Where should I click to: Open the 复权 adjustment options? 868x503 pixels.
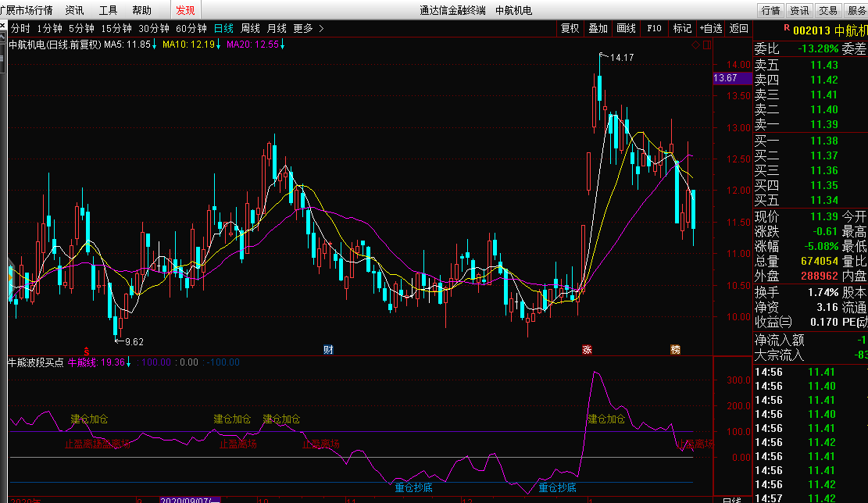point(570,28)
